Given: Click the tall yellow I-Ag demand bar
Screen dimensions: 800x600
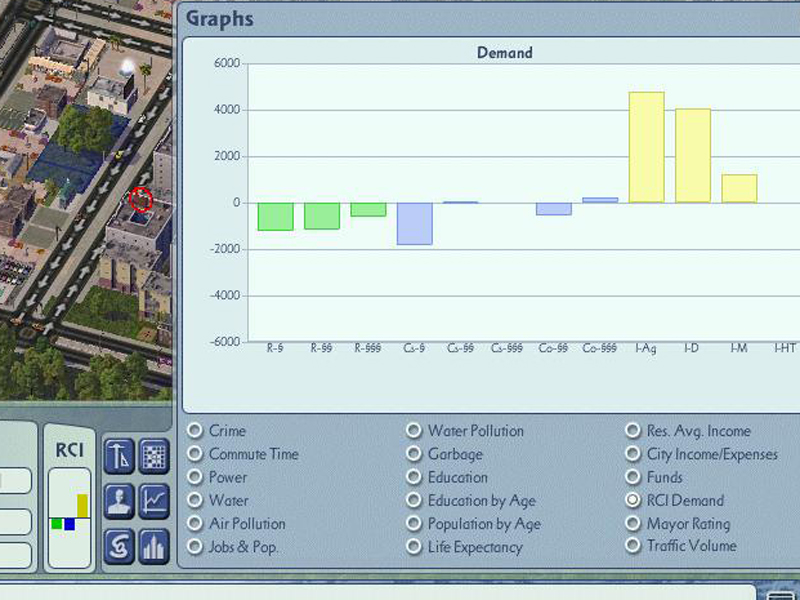Looking at the screenshot, I should [644, 145].
